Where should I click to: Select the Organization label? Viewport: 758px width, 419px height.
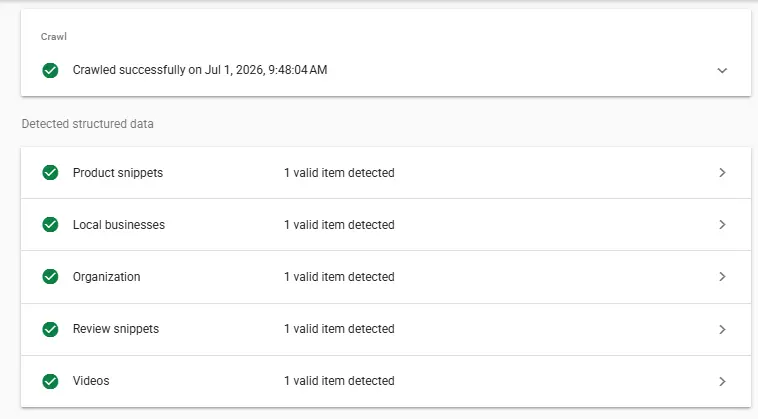coord(106,277)
